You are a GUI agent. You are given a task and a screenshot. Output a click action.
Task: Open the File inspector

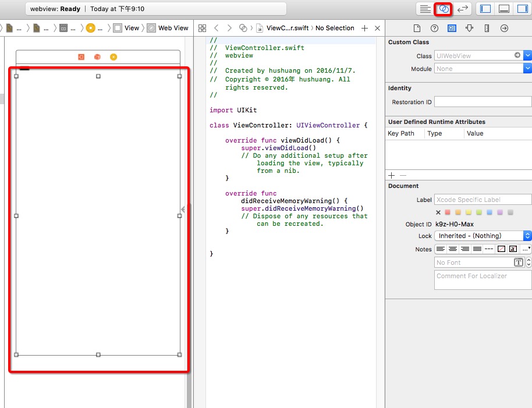point(417,28)
